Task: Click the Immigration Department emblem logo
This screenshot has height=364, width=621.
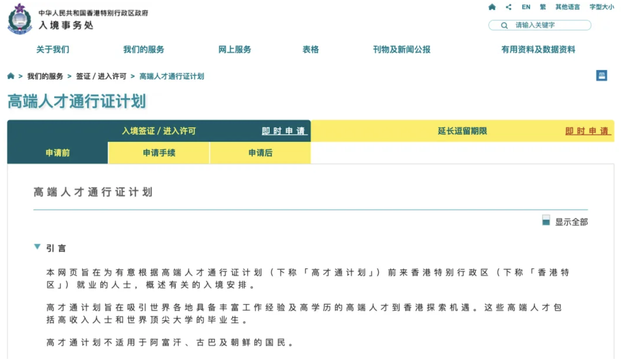Action: click(x=20, y=19)
